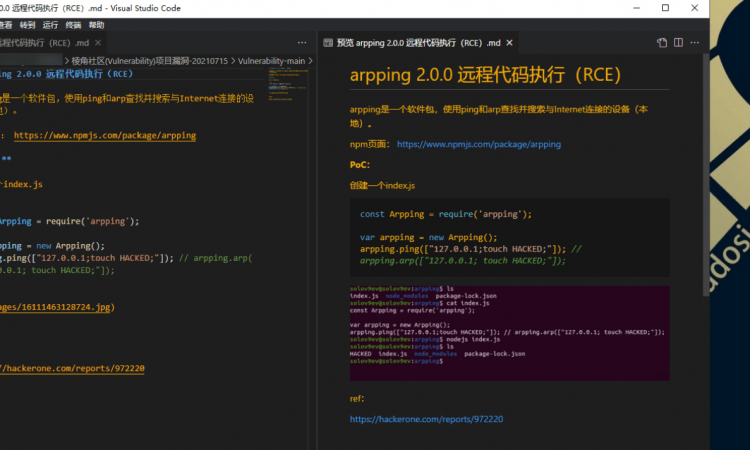The image size is (750, 450).
Task: Open the 终端 menu
Action: click(x=73, y=25)
